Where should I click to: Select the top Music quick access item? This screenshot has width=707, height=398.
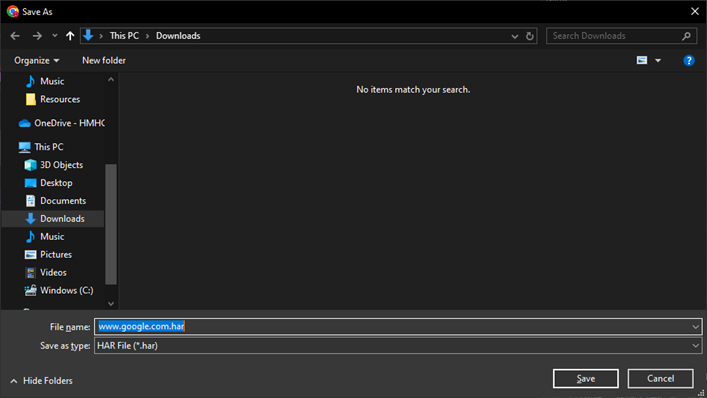[x=52, y=81]
